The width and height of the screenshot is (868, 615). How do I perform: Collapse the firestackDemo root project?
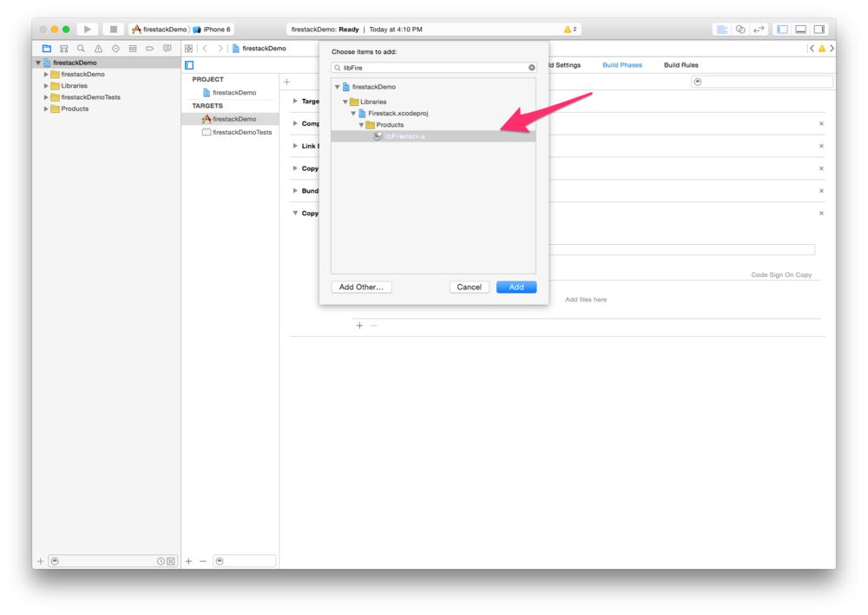38,63
